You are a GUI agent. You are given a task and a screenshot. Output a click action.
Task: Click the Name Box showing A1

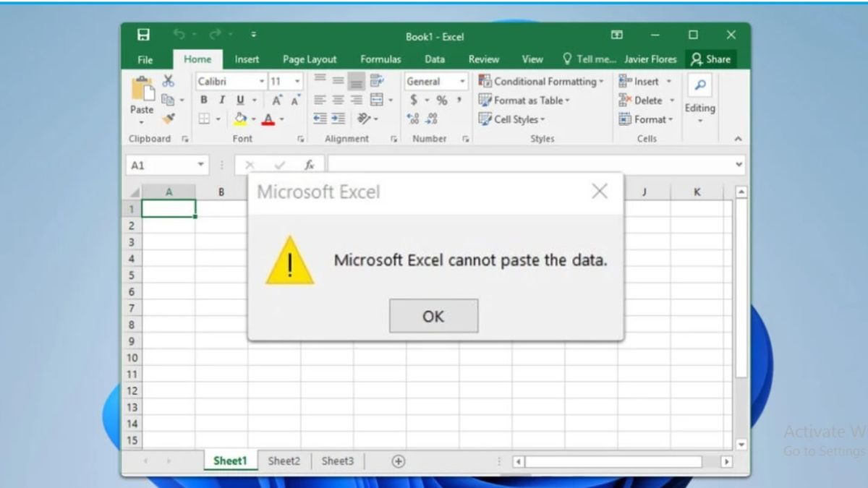click(161, 166)
